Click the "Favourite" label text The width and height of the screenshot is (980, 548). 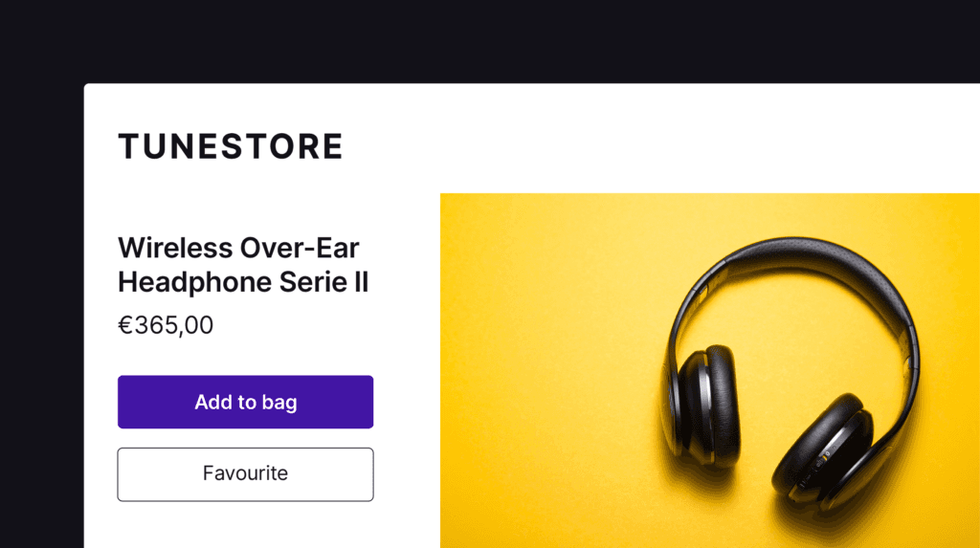point(245,473)
